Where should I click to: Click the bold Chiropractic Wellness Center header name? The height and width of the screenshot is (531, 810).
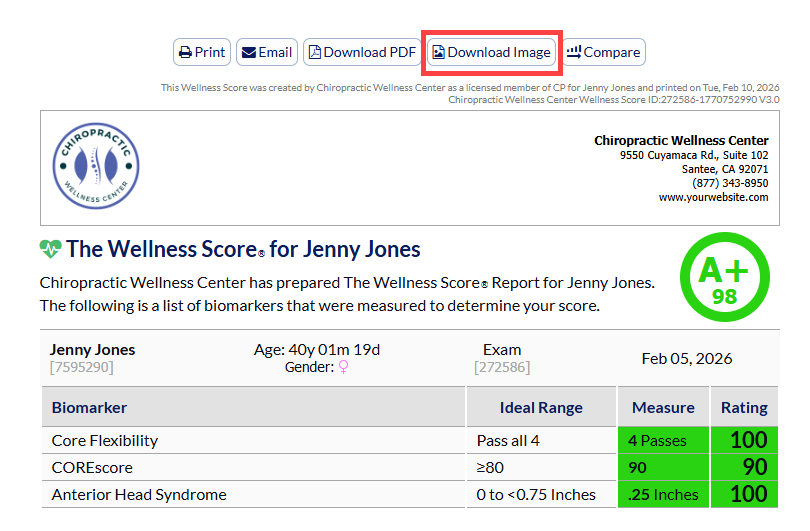pos(681,140)
